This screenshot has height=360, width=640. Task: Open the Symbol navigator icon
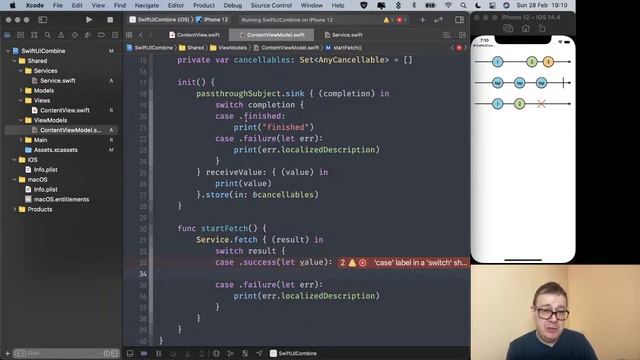(x=34, y=35)
